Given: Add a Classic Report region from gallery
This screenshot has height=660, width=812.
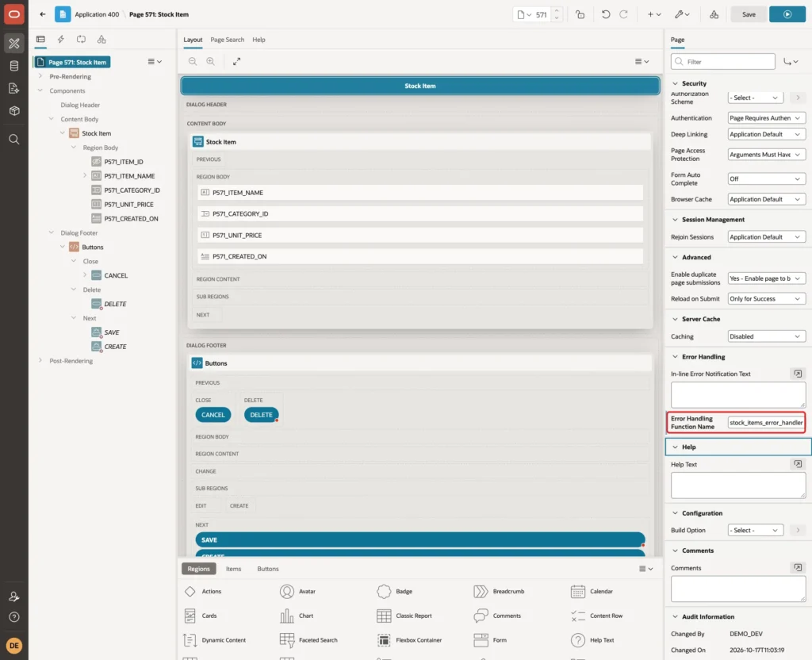Looking at the screenshot, I should [404, 616].
